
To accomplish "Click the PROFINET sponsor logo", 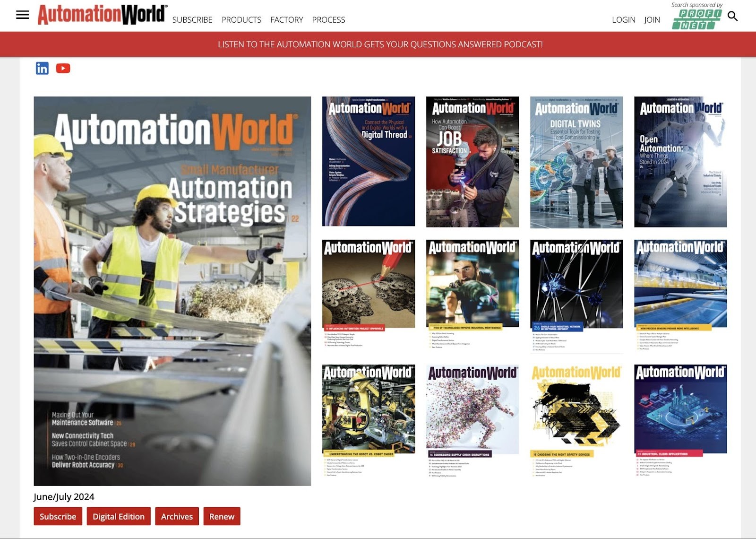I will pos(696,19).
